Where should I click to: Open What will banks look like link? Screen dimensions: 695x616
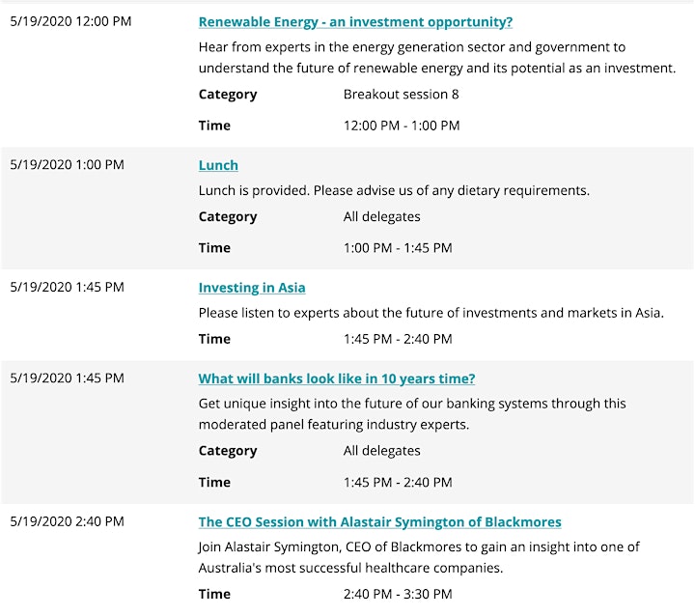pyautogui.click(x=337, y=378)
